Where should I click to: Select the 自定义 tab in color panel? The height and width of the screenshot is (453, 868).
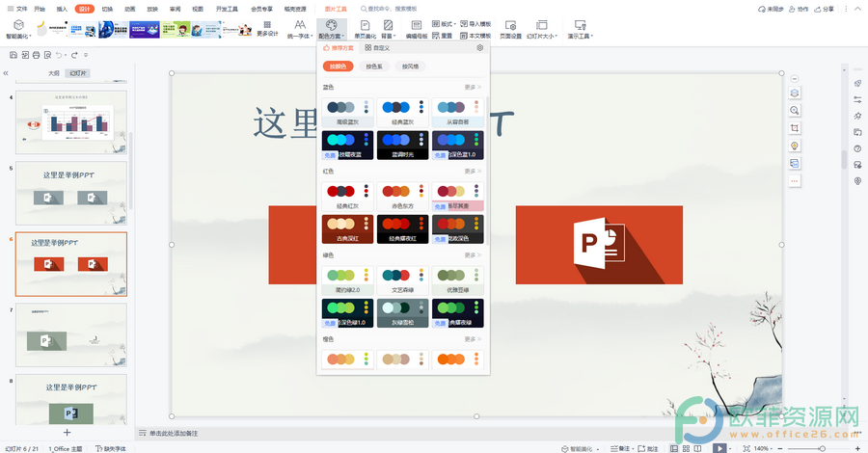[x=377, y=48]
